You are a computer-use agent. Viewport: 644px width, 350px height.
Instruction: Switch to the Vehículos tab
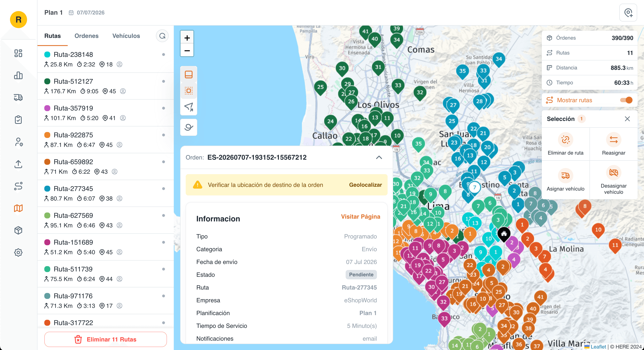click(x=126, y=36)
